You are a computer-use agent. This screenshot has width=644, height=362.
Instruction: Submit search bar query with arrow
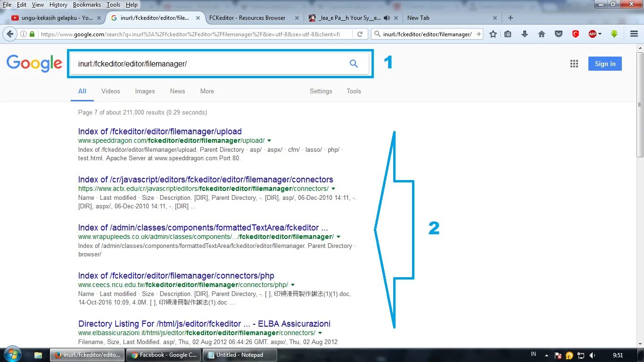(x=479, y=34)
